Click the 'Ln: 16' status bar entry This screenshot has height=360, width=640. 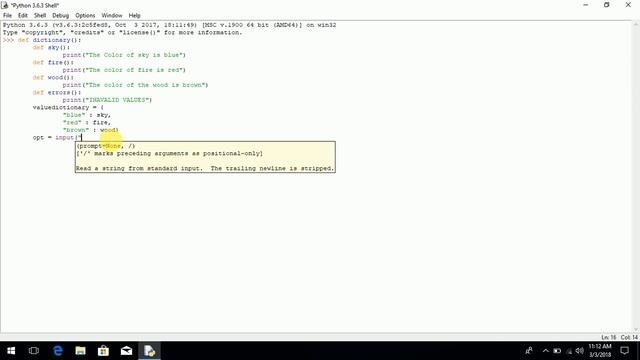pos(609,337)
